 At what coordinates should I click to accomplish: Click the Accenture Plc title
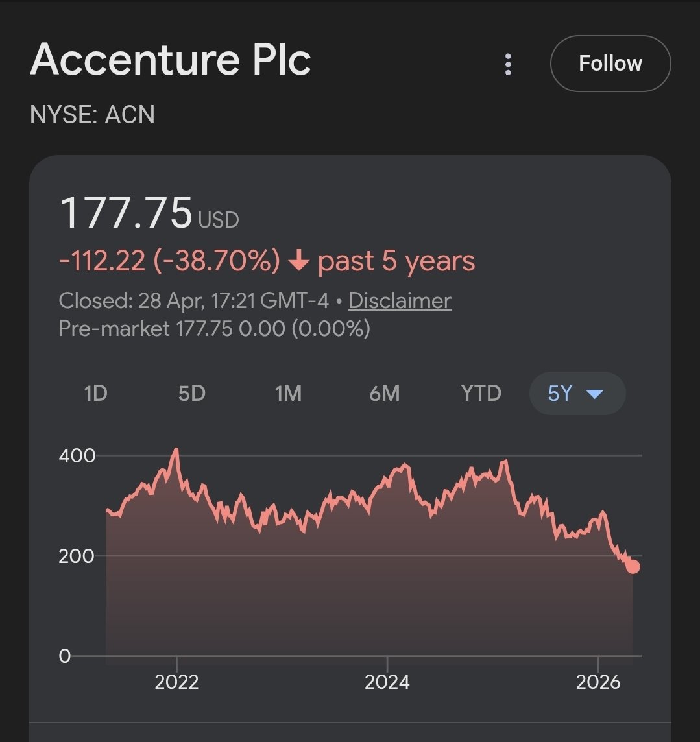click(x=171, y=59)
